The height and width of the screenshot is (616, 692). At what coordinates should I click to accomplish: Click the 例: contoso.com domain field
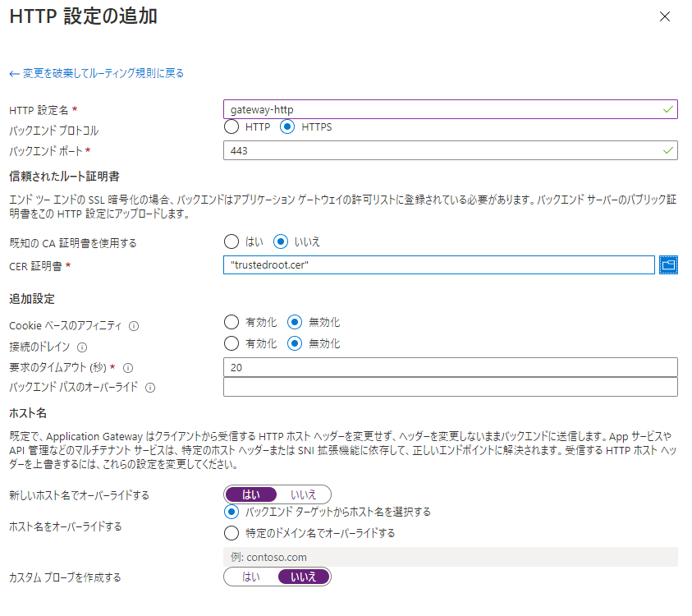(450, 557)
